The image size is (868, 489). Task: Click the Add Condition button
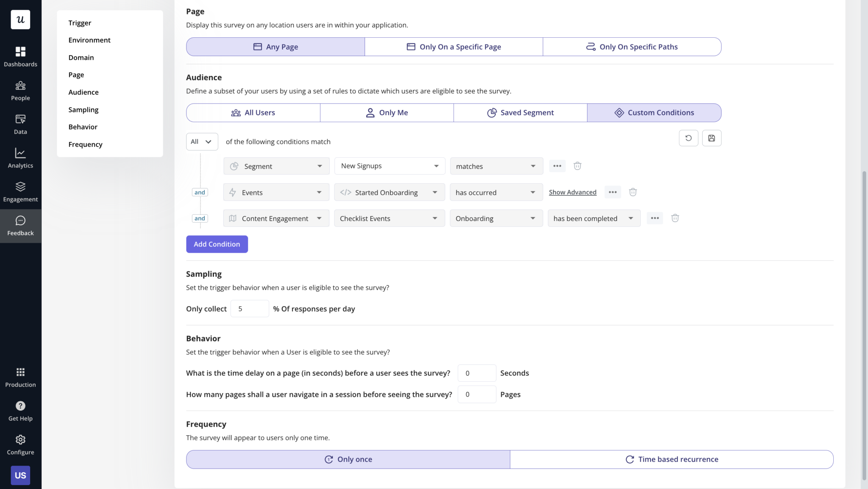coord(217,244)
